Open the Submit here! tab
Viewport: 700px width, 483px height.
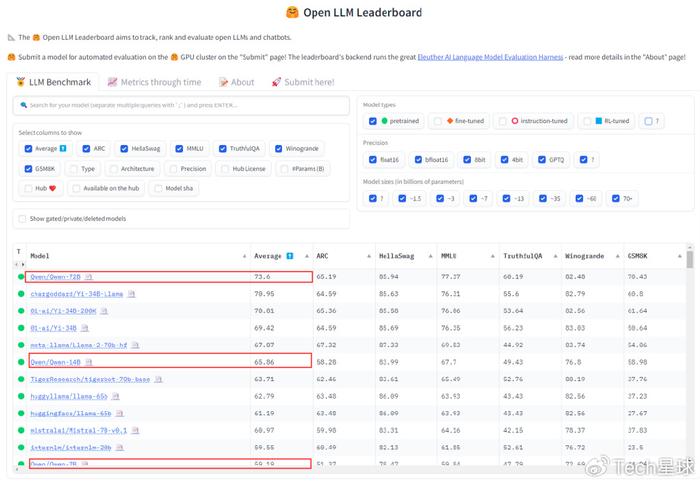(x=303, y=82)
